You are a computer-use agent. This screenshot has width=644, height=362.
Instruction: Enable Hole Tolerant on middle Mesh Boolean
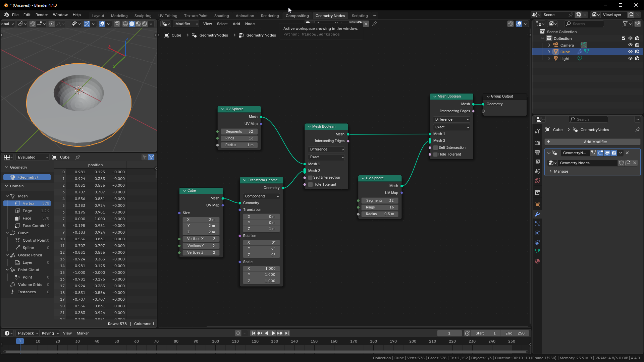[x=310, y=184]
